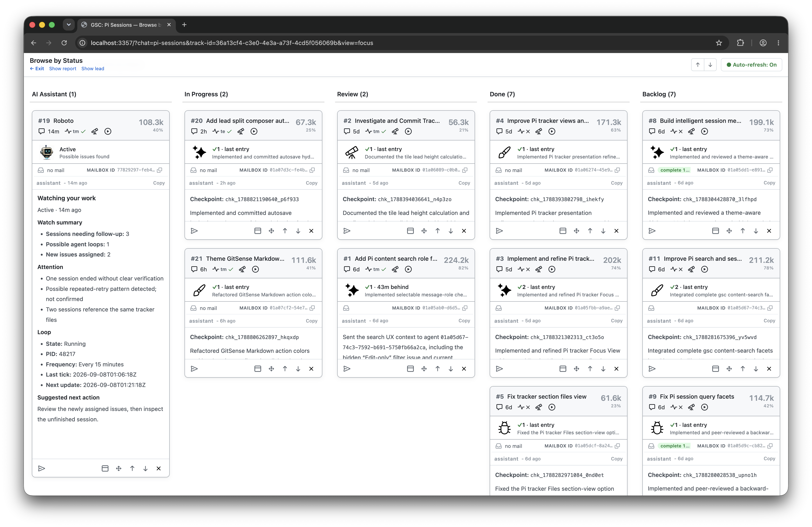Select the In Progress (2) column header
The width and height of the screenshot is (812, 527).
[206, 94]
